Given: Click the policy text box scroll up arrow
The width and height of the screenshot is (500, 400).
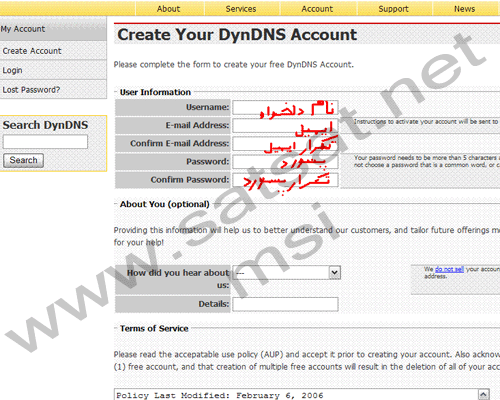Looking at the screenshot, I should pyautogui.click(x=484, y=394).
